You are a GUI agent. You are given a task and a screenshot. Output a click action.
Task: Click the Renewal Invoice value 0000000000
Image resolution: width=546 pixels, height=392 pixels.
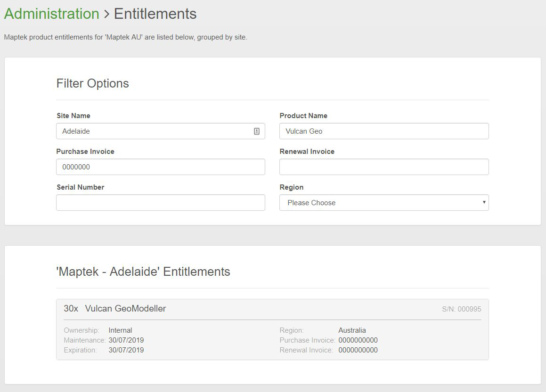358,350
